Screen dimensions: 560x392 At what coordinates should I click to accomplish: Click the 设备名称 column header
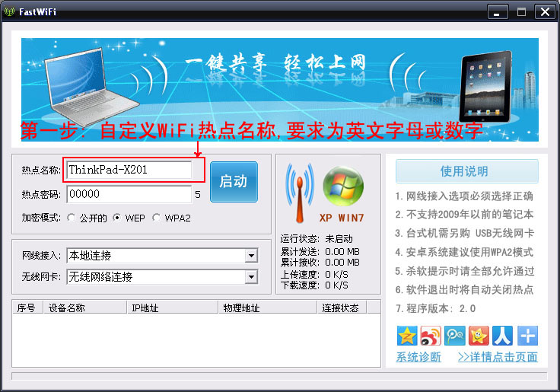(84, 308)
